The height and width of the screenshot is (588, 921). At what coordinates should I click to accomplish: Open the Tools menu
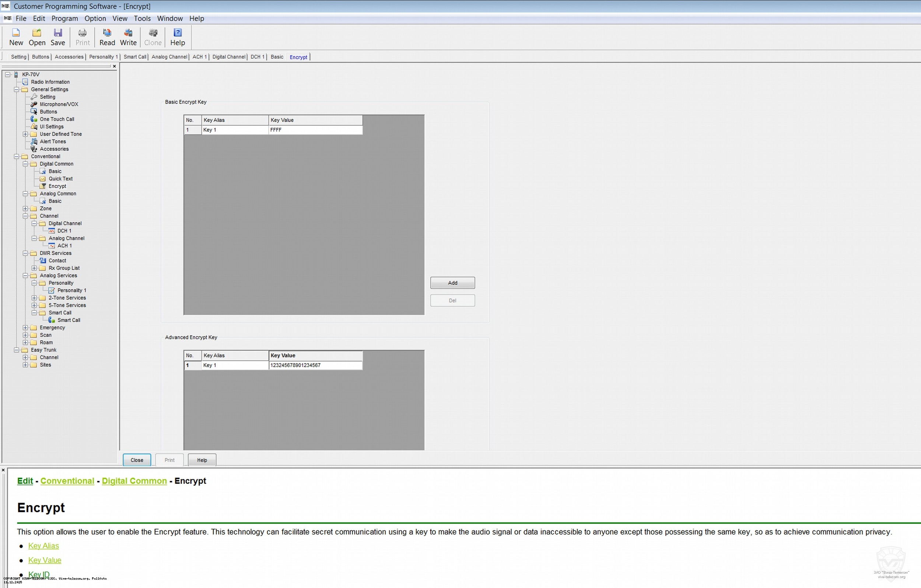click(142, 18)
